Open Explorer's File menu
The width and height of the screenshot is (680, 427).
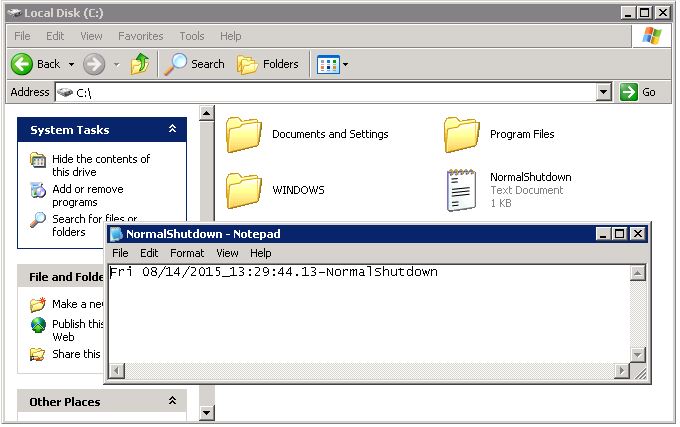(x=22, y=36)
